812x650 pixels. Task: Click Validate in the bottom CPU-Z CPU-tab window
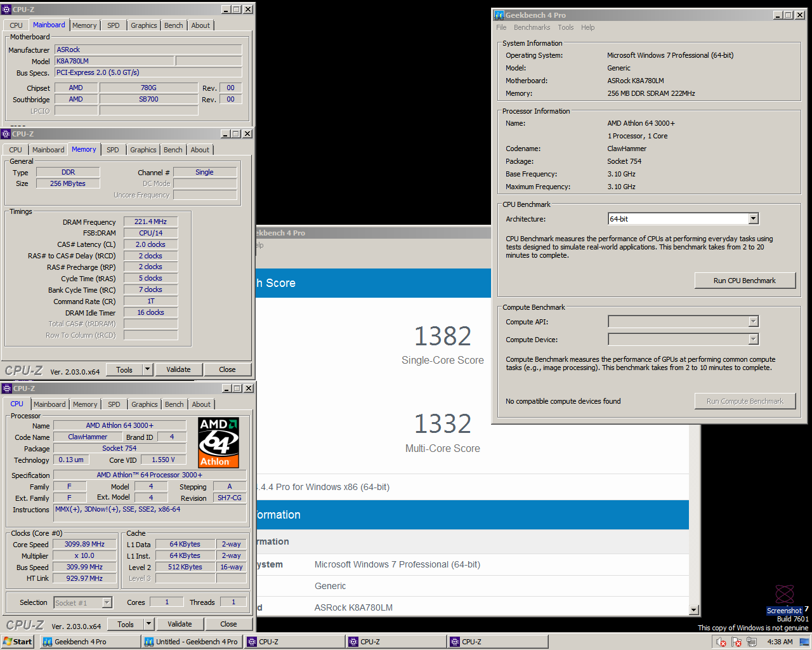[180, 624]
